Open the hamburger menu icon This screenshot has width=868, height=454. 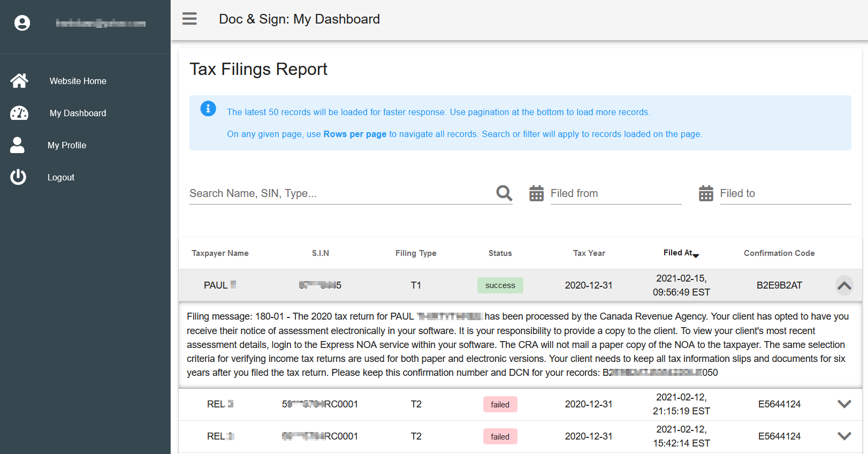pyautogui.click(x=189, y=19)
